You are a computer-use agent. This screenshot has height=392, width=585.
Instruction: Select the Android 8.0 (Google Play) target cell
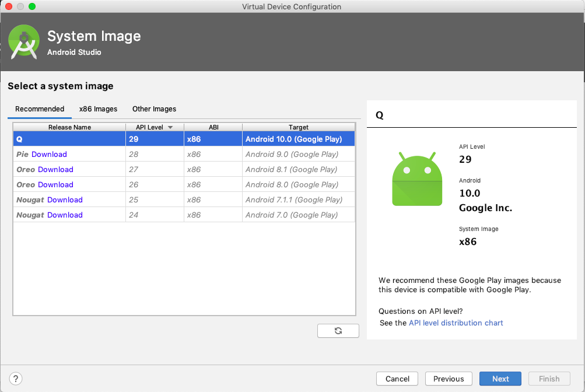[x=299, y=184]
